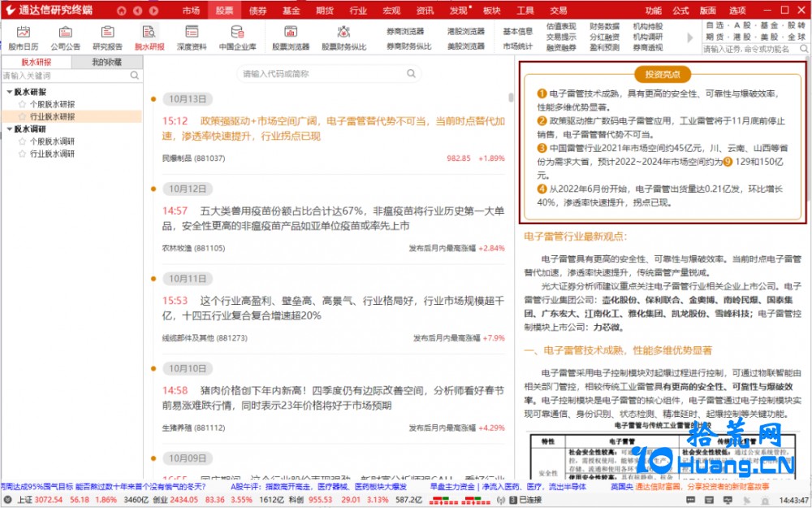The height and width of the screenshot is (508, 812).
Task: Click search icon in stock code box
Action: pos(411,74)
